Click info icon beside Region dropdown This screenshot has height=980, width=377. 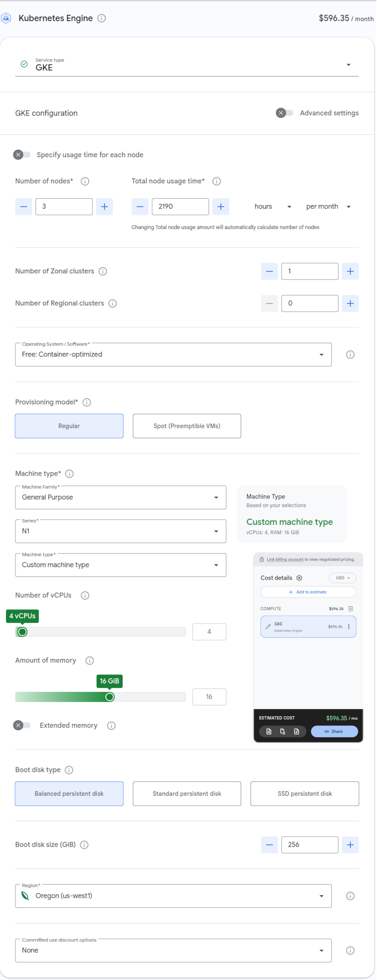coord(350,896)
